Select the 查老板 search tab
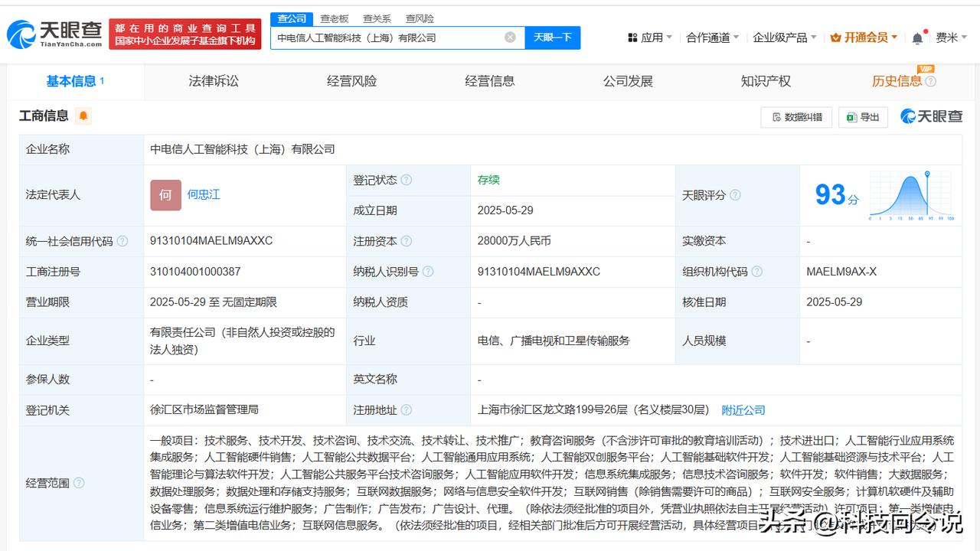980x551 pixels. (x=335, y=18)
